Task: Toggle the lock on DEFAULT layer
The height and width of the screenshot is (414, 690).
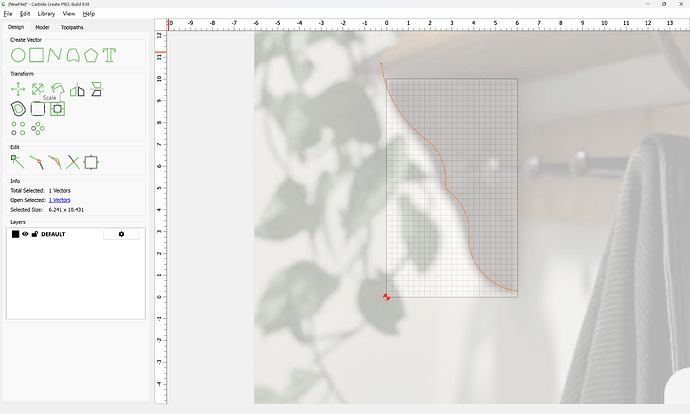Action: 35,234
